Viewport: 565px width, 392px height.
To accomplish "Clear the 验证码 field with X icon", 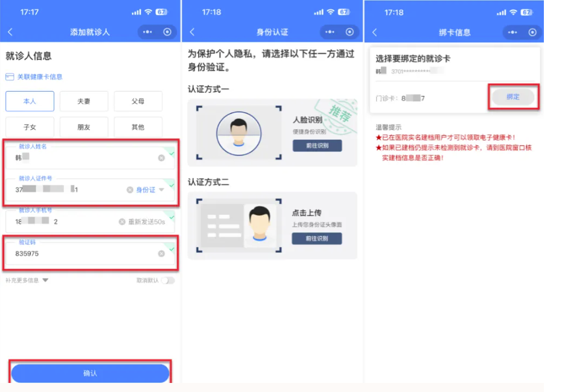I will coord(161,254).
